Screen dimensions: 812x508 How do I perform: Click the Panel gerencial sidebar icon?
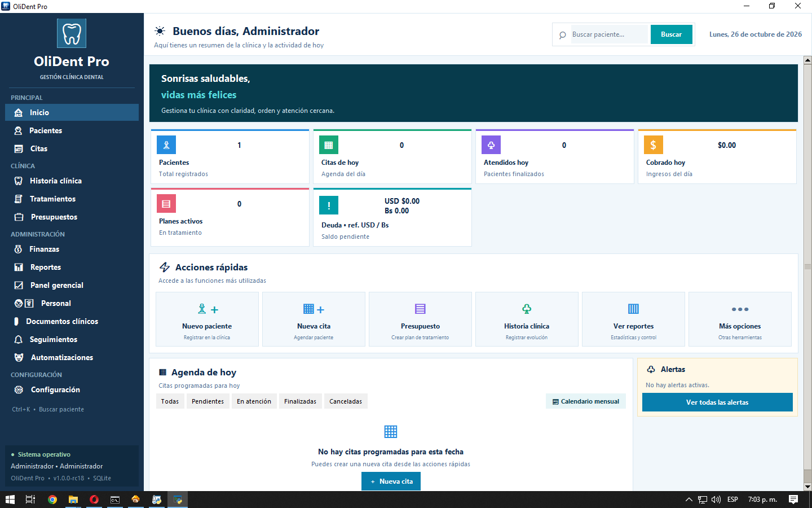point(19,285)
